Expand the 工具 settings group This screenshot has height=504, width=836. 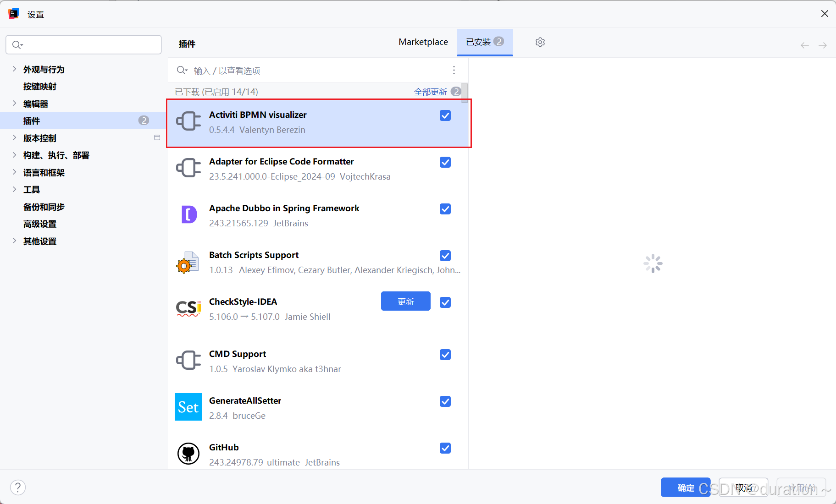click(14, 189)
